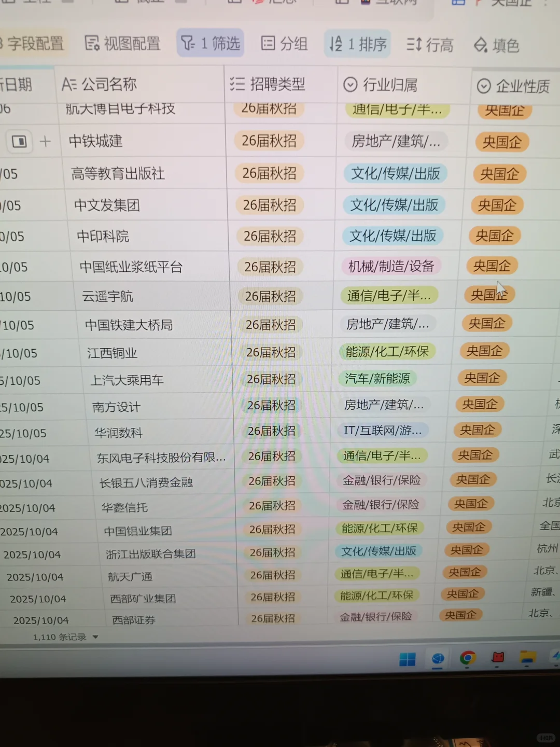Screen dimensions: 560x747
Task: Click 26届秋招 tag in 中铁城建 row
Action: (269, 141)
